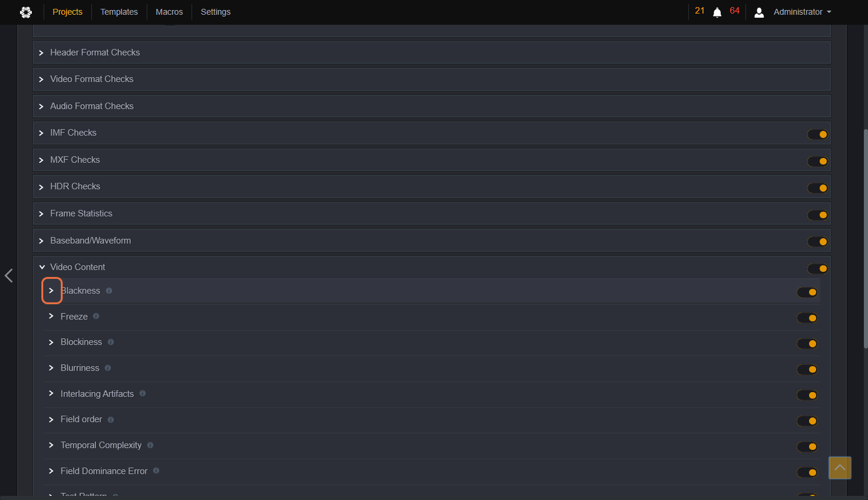Viewport: 868px width, 500px height.
Task: Show info icon for Blackness
Action: point(109,291)
